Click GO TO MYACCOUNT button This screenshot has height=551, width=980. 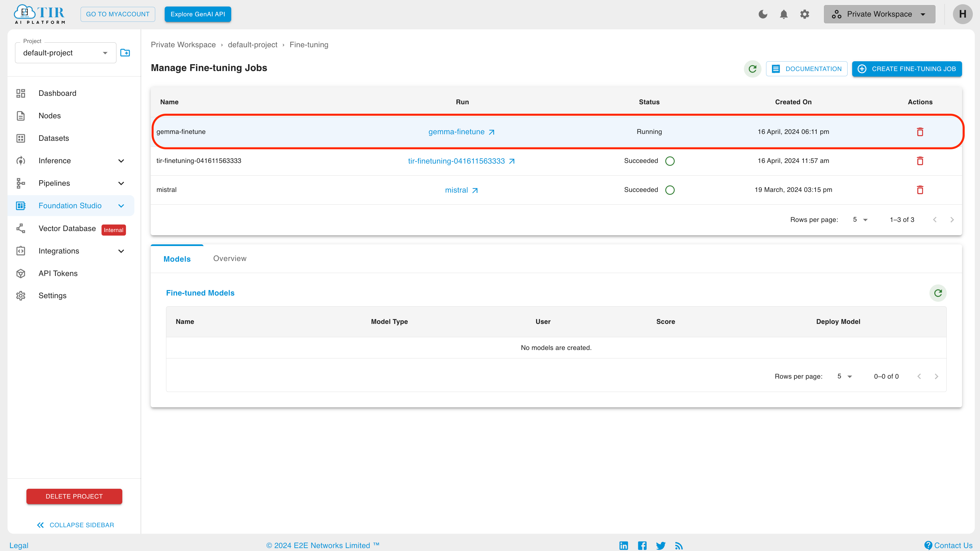117,14
